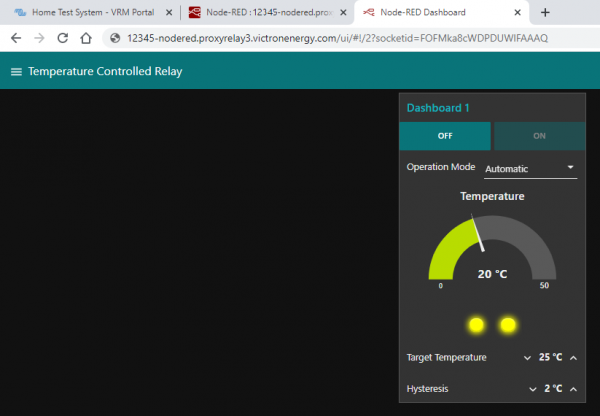Go to browser home page icon
The height and width of the screenshot is (416, 600).
pyautogui.click(x=88, y=37)
